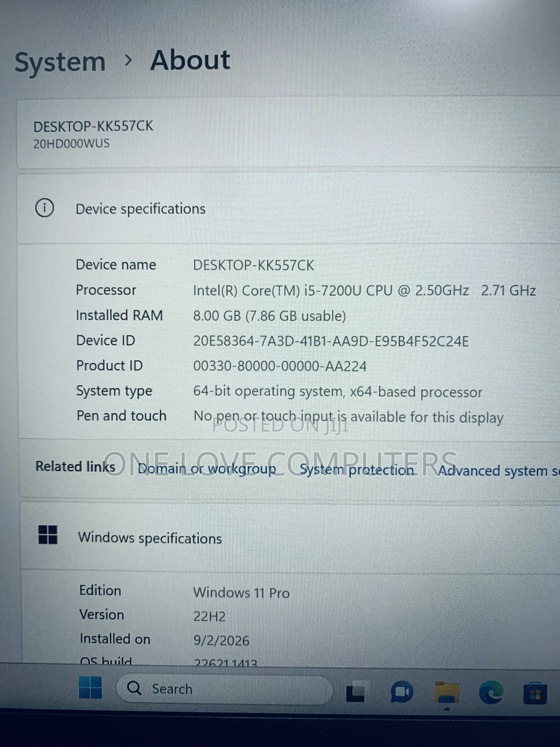
Task: Select the No pen or touch input text
Action: coord(348,417)
